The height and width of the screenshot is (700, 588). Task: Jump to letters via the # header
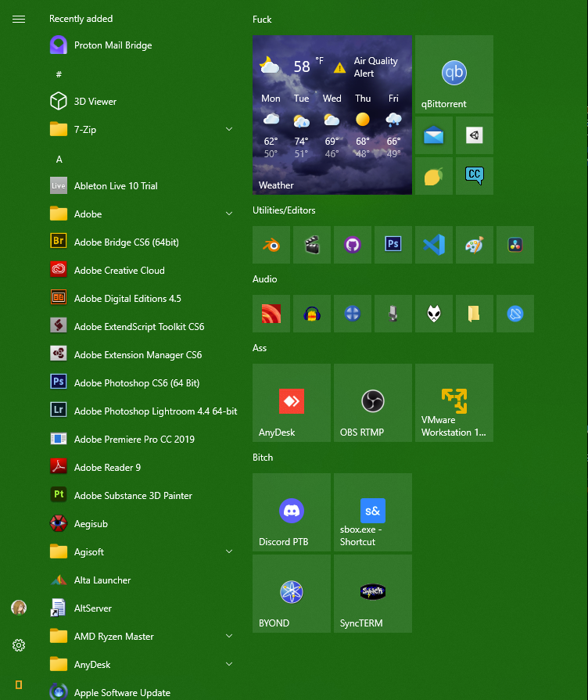59,74
